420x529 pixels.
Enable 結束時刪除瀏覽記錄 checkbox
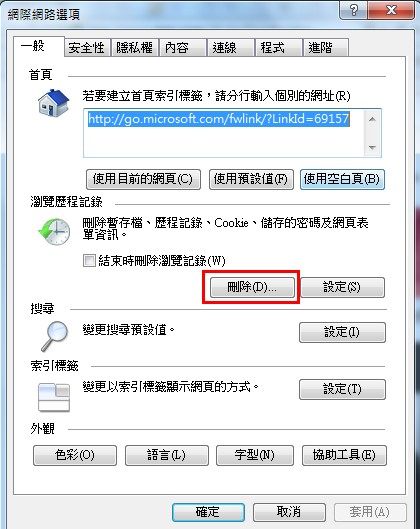pos(89,260)
